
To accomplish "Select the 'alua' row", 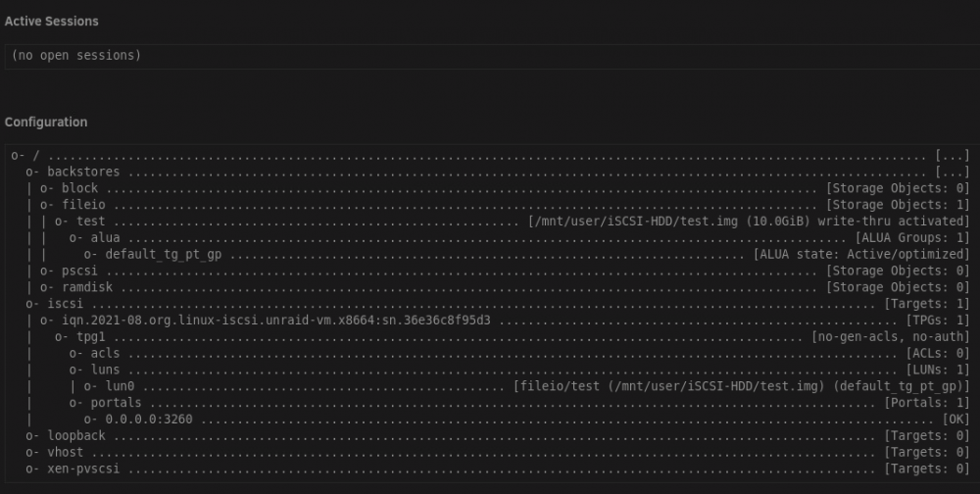I will point(519,237).
